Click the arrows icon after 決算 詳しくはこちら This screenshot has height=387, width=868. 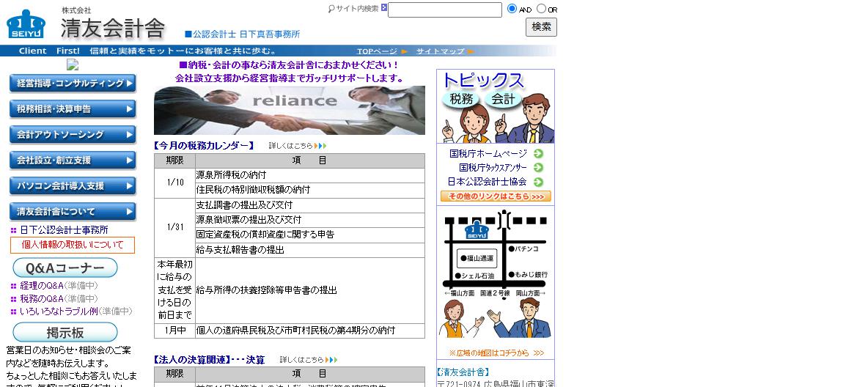pos(331,360)
